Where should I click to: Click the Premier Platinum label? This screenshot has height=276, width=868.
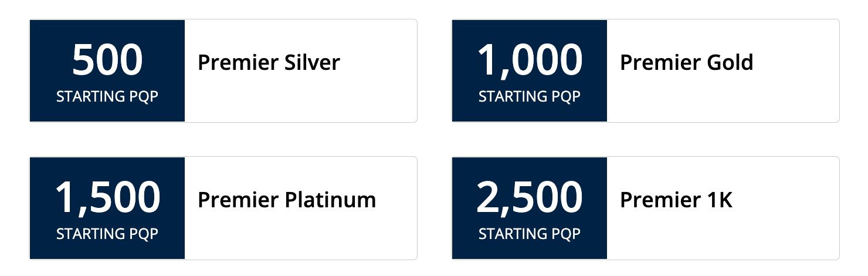tap(287, 200)
